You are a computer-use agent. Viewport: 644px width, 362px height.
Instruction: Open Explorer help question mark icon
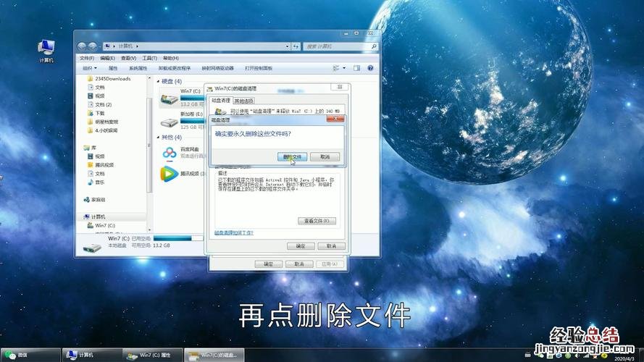click(x=370, y=68)
